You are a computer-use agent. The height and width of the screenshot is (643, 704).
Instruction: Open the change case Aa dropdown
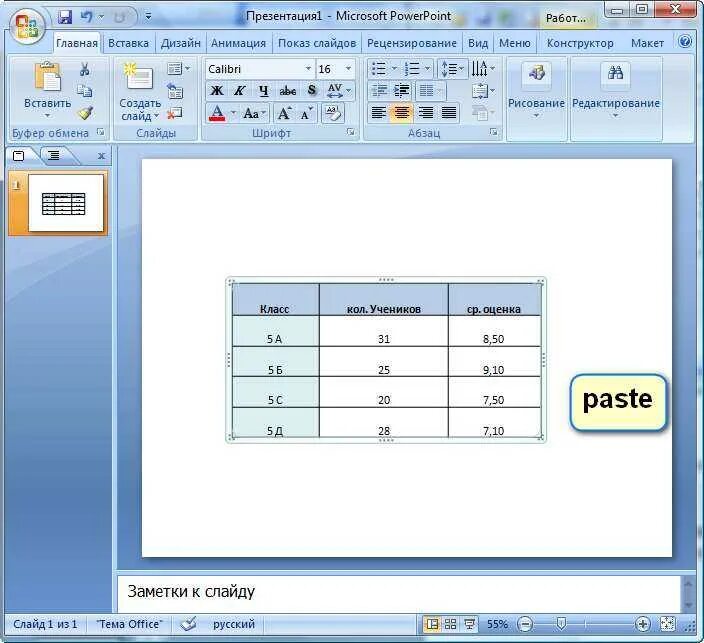(x=255, y=114)
